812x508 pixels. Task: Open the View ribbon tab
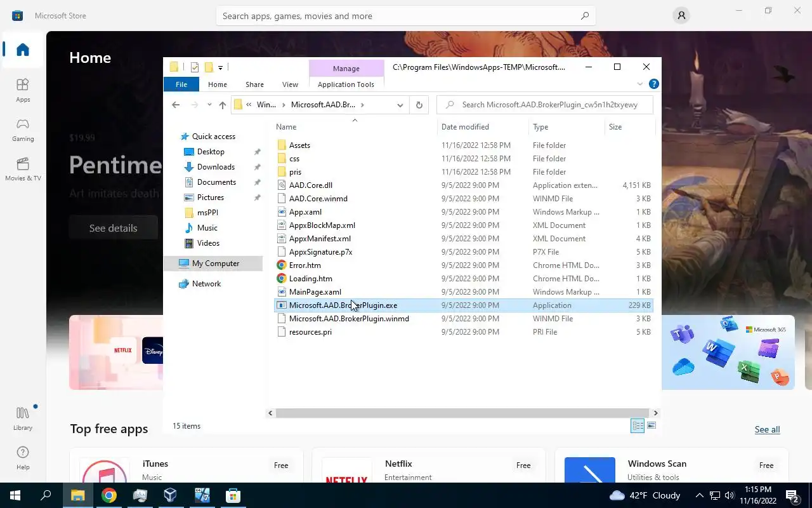290,84
